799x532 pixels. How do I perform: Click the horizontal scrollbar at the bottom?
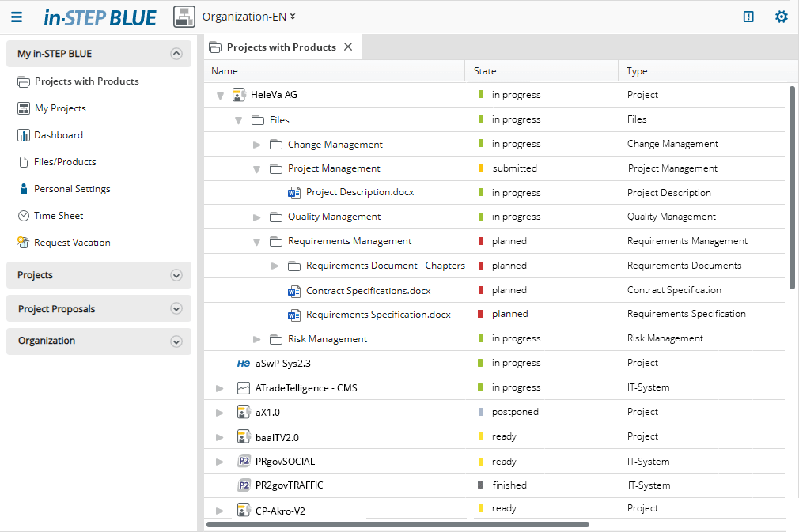(x=397, y=524)
